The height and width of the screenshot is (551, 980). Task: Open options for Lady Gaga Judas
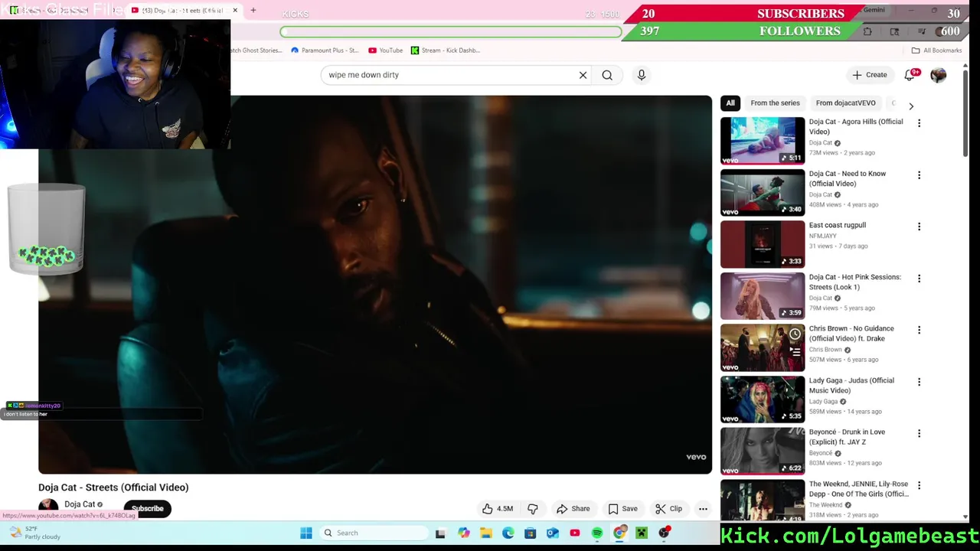tap(919, 382)
